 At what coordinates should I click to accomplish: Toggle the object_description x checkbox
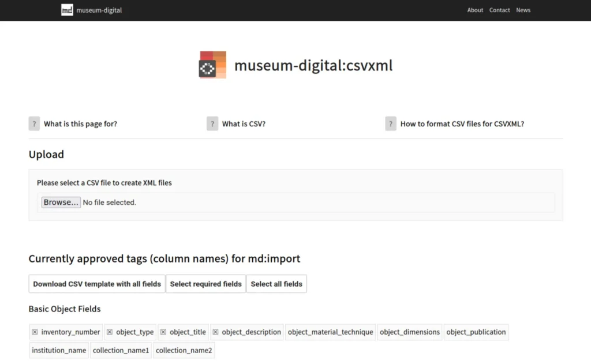click(215, 332)
